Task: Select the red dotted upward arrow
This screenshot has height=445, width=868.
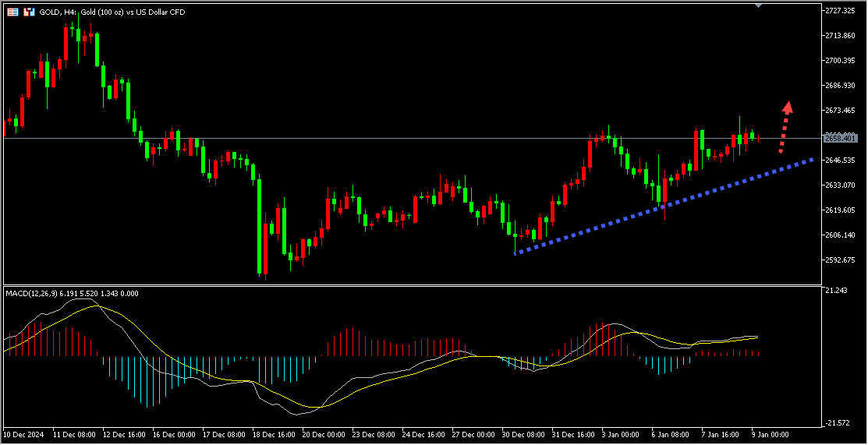Action: point(785,125)
